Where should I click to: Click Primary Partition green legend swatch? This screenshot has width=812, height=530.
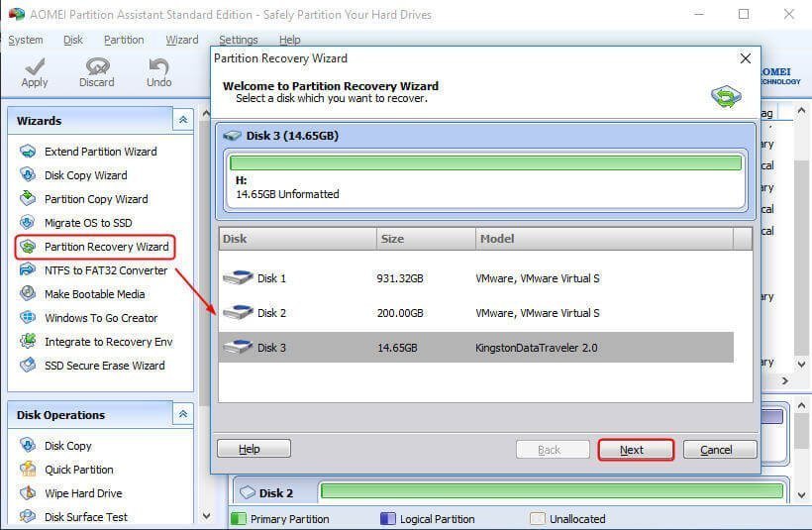tap(239, 518)
